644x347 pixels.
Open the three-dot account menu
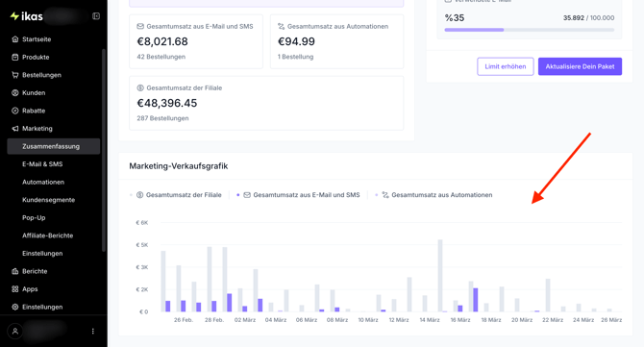(93, 331)
